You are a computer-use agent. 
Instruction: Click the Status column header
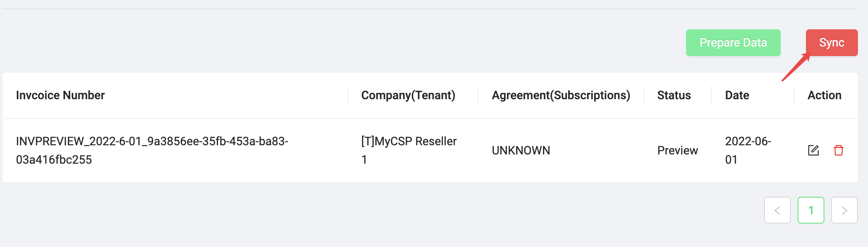tap(673, 95)
